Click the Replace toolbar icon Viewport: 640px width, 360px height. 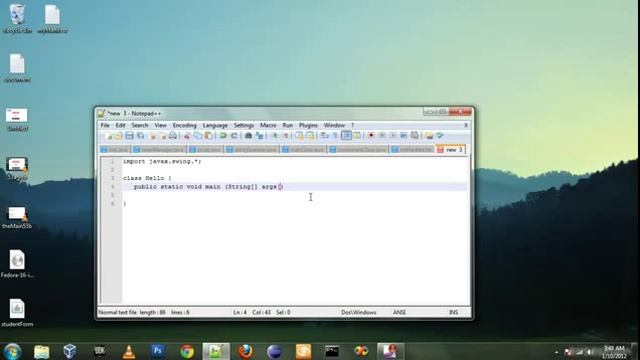pos(259,136)
